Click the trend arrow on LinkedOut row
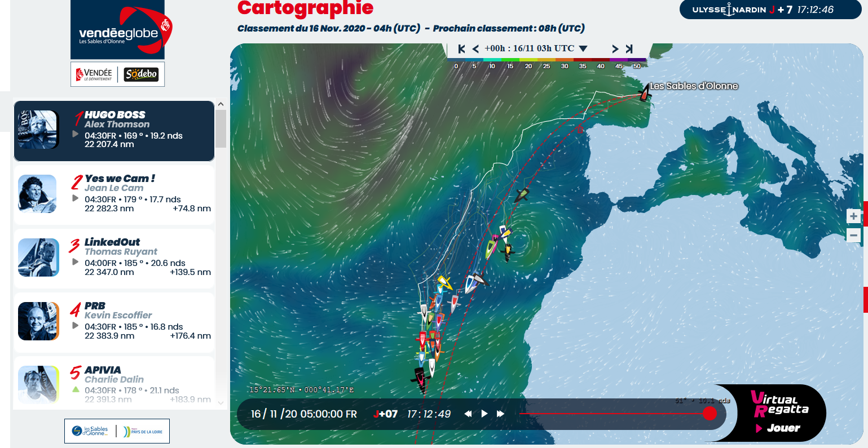The width and height of the screenshot is (868, 448). point(76,262)
